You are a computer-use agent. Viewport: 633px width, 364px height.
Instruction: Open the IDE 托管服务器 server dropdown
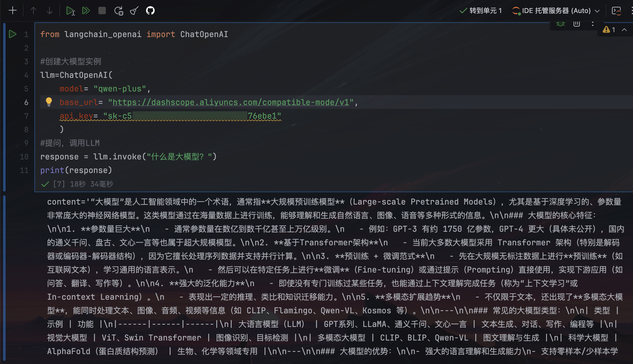point(557,10)
